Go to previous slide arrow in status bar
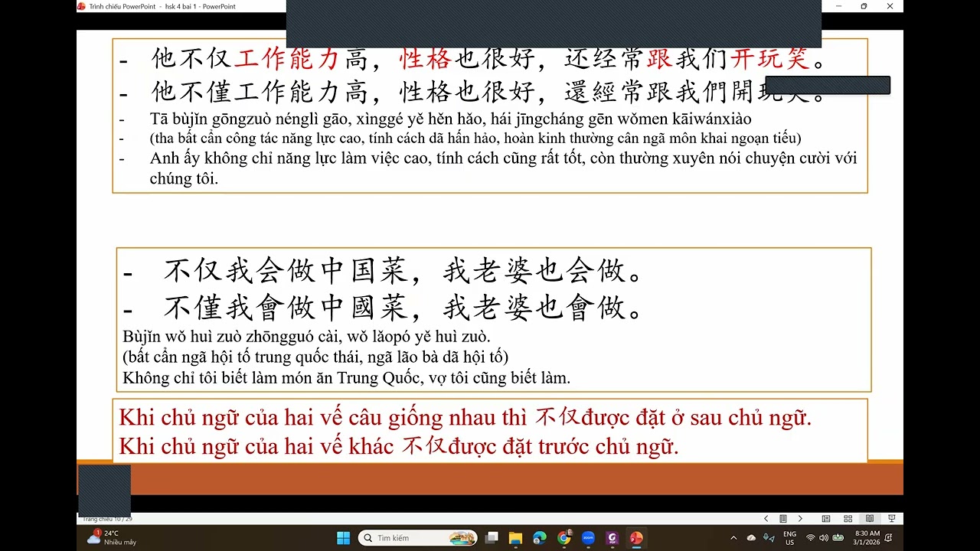This screenshot has height=551, width=980. (x=766, y=519)
